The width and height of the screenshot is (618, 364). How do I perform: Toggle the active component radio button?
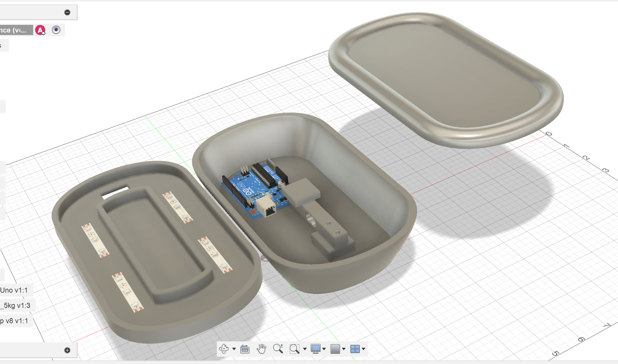click(56, 30)
